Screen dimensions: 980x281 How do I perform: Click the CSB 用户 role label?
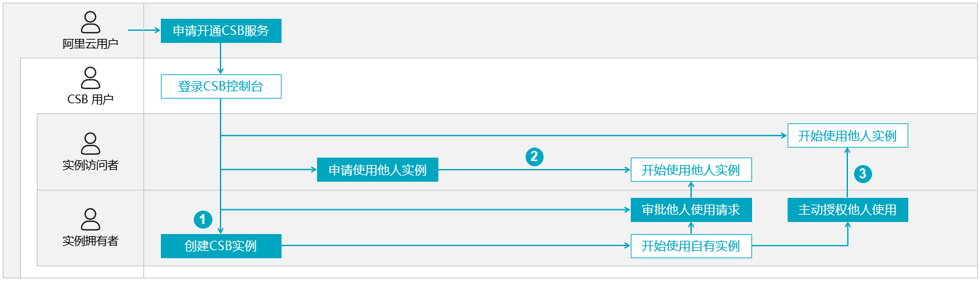pos(90,100)
